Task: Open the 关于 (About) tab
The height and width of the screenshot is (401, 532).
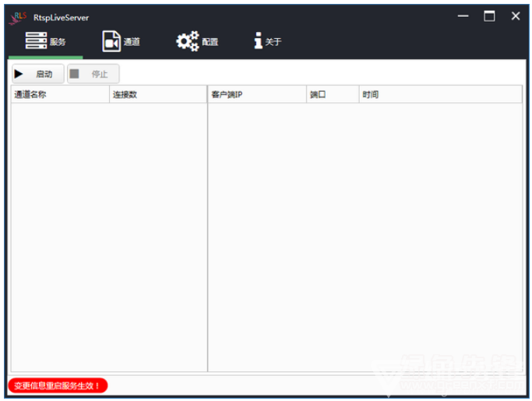Action: click(x=268, y=41)
